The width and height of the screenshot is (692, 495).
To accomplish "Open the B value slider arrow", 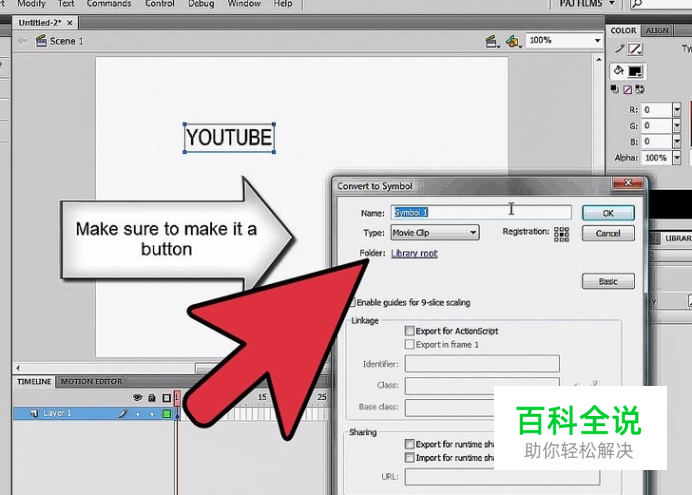I will click(x=677, y=142).
